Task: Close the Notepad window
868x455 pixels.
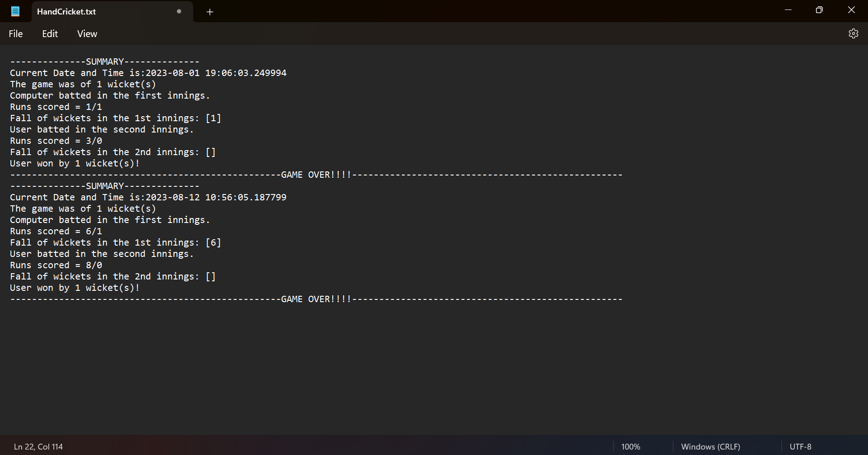Action: [x=851, y=10]
